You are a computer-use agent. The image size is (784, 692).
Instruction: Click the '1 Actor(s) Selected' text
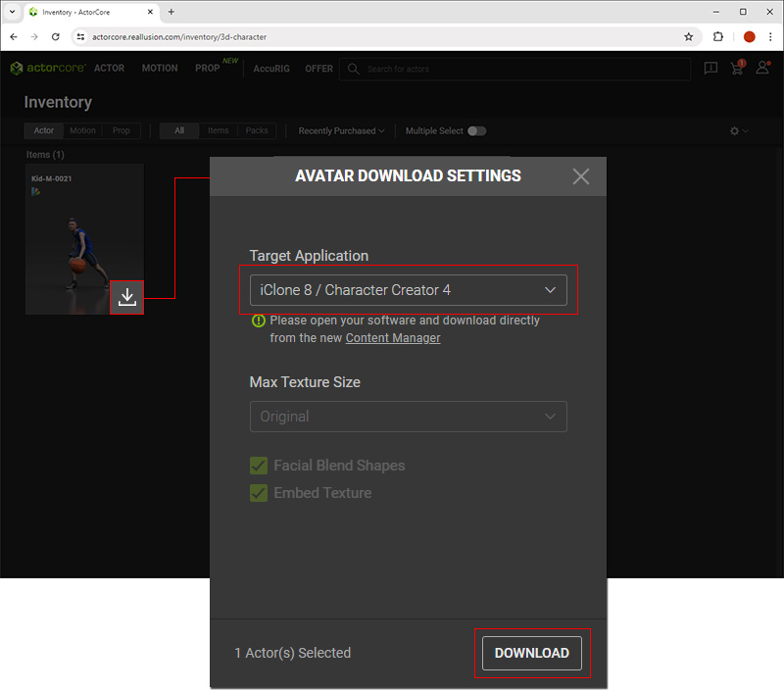(x=292, y=653)
